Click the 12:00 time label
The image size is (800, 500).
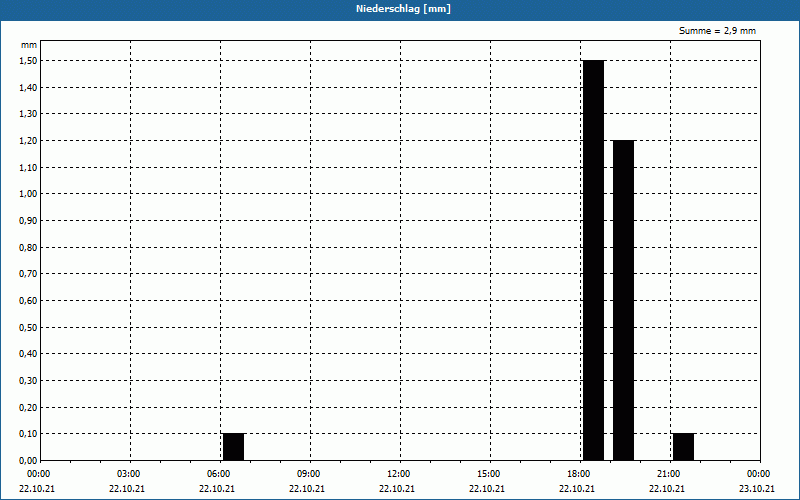point(398,474)
